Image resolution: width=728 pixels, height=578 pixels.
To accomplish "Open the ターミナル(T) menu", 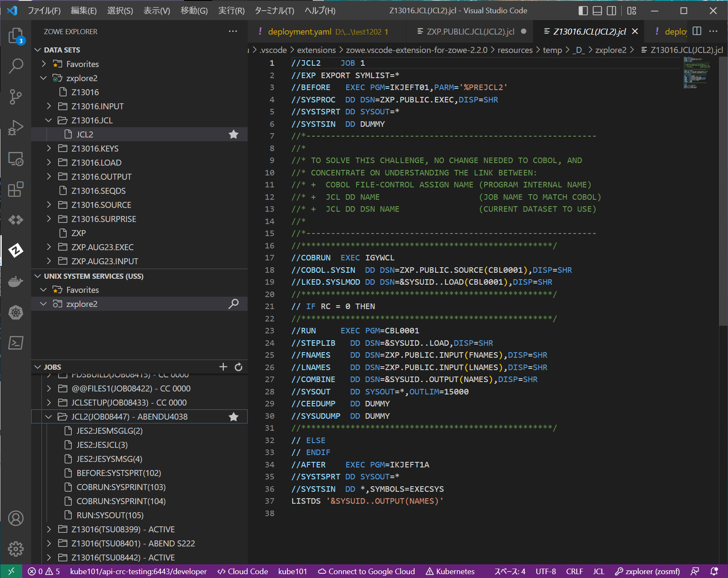I will tap(274, 11).
